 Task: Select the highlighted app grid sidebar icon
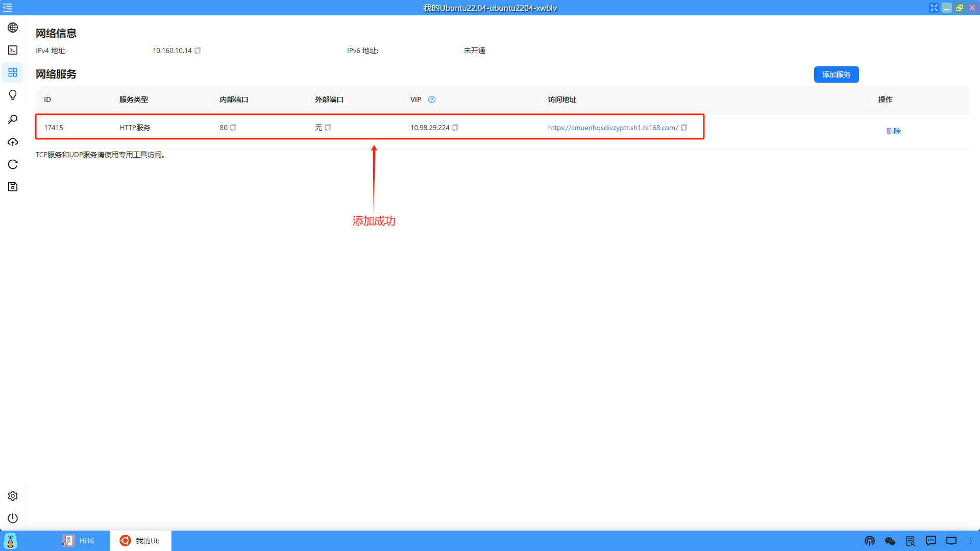pyautogui.click(x=12, y=72)
